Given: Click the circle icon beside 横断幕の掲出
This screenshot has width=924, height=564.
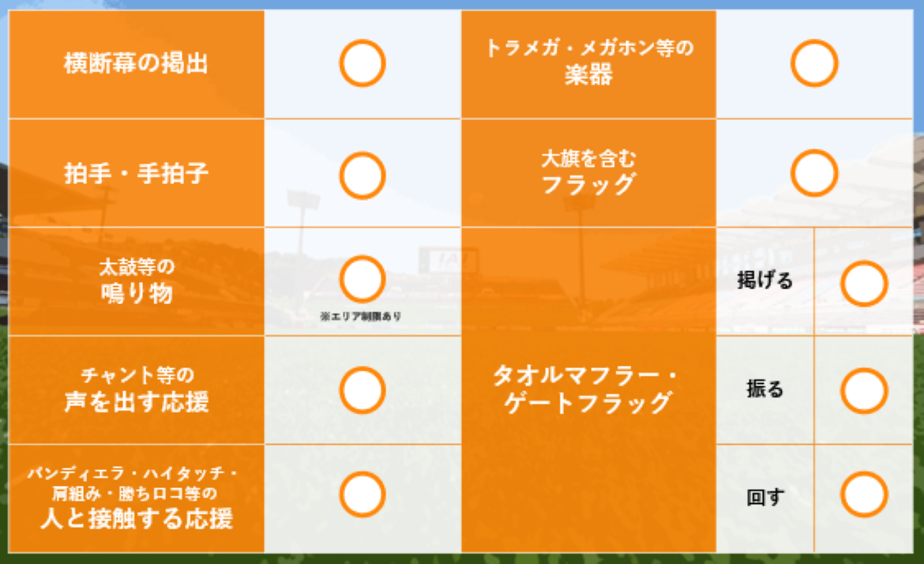Looking at the screenshot, I should (362, 63).
